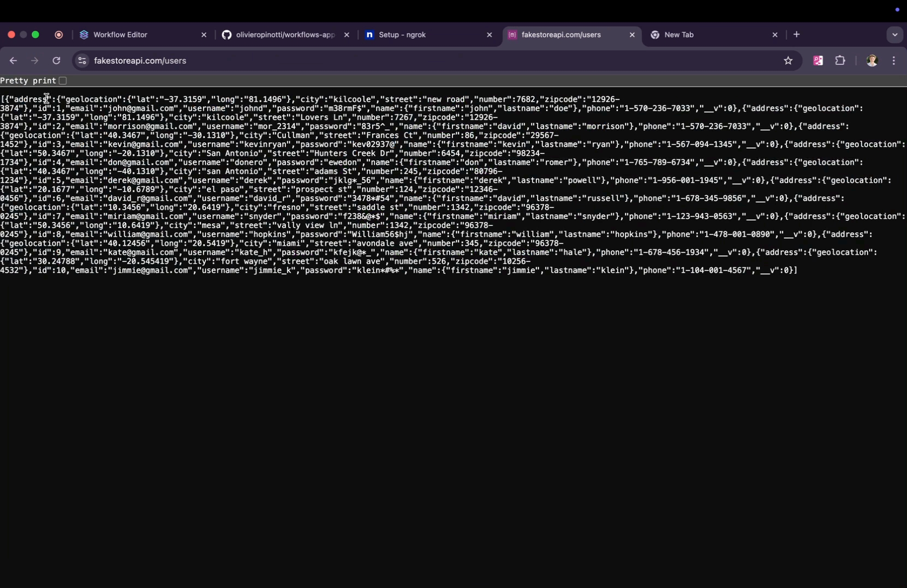Open a new tab with plus button
Viewport: 907px width, 588px height.
pyautogui.click(x=796, y=35)
